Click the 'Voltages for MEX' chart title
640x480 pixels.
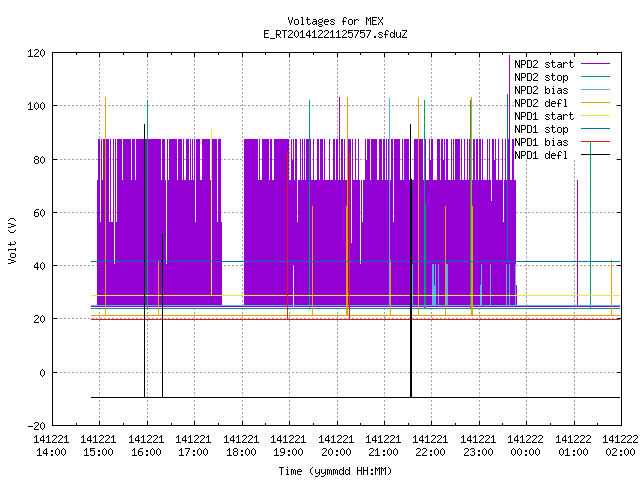335,21
